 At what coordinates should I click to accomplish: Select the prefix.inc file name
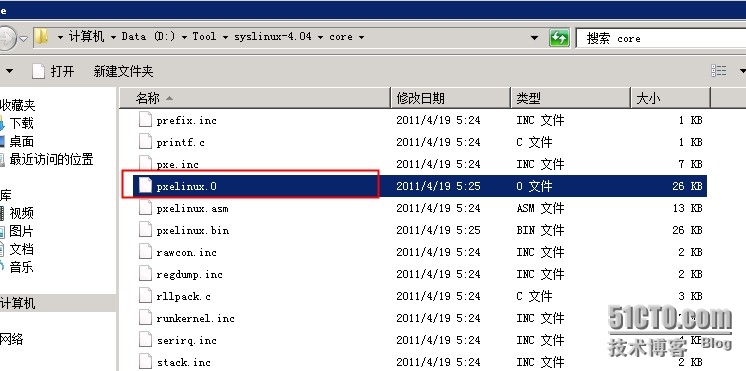pos(186,120)
